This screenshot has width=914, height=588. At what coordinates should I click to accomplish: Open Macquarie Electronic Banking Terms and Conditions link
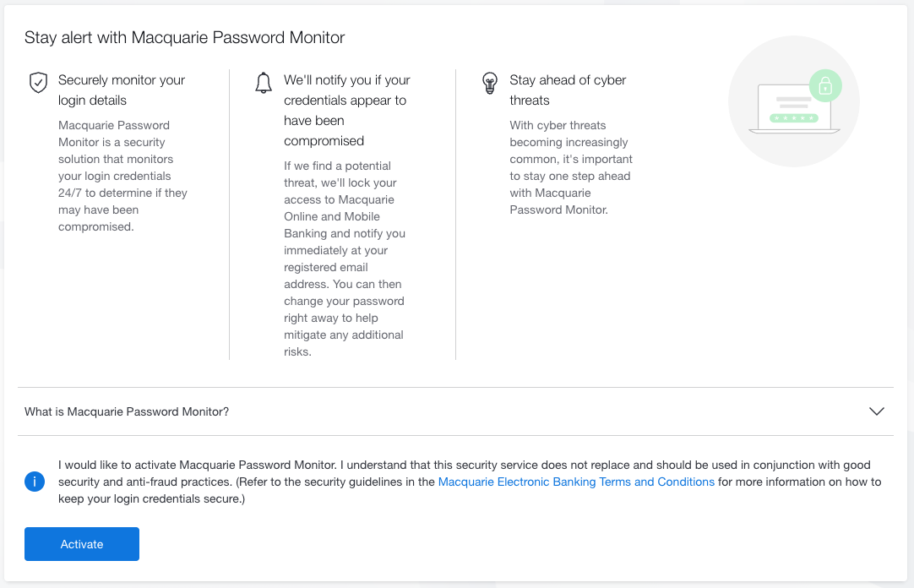click(x=576, y=482)
